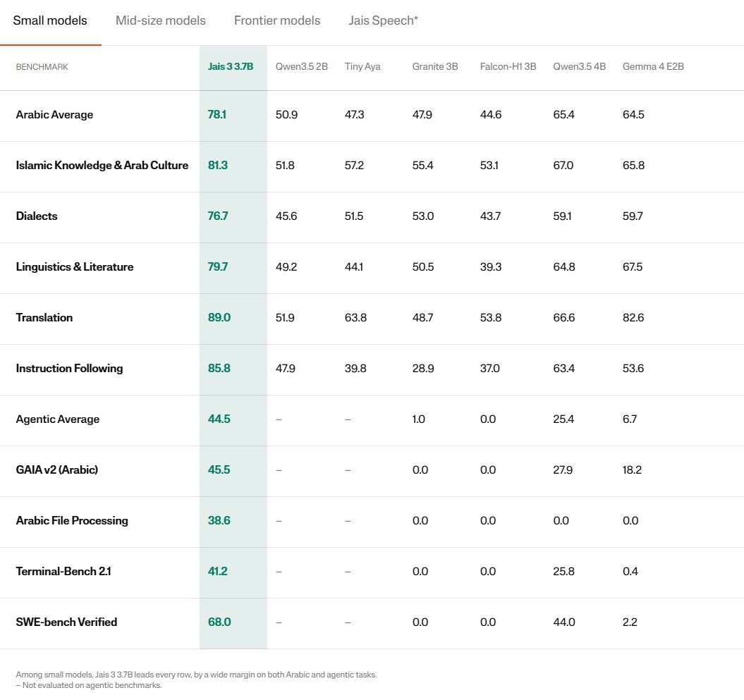Select Jais Arabic File Processing score 38.6

219,520
